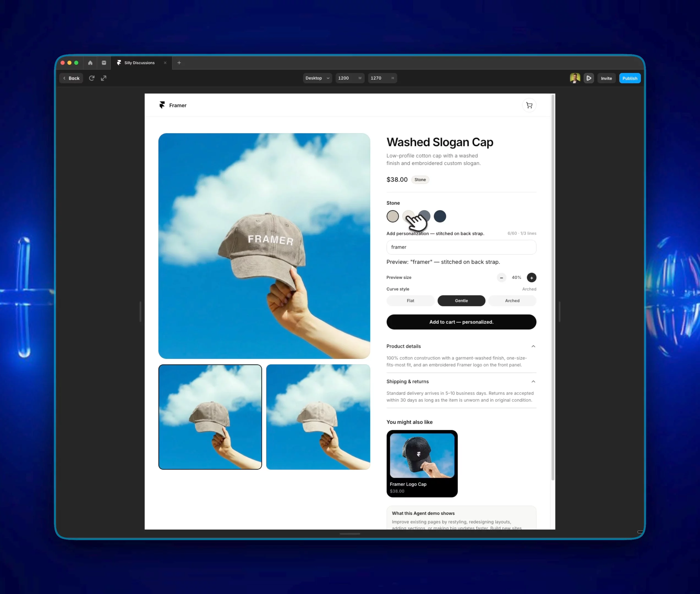Open the Desktop breakpoint dropdown
This screenshot has height=594, width=700.
tap(317, 78)
